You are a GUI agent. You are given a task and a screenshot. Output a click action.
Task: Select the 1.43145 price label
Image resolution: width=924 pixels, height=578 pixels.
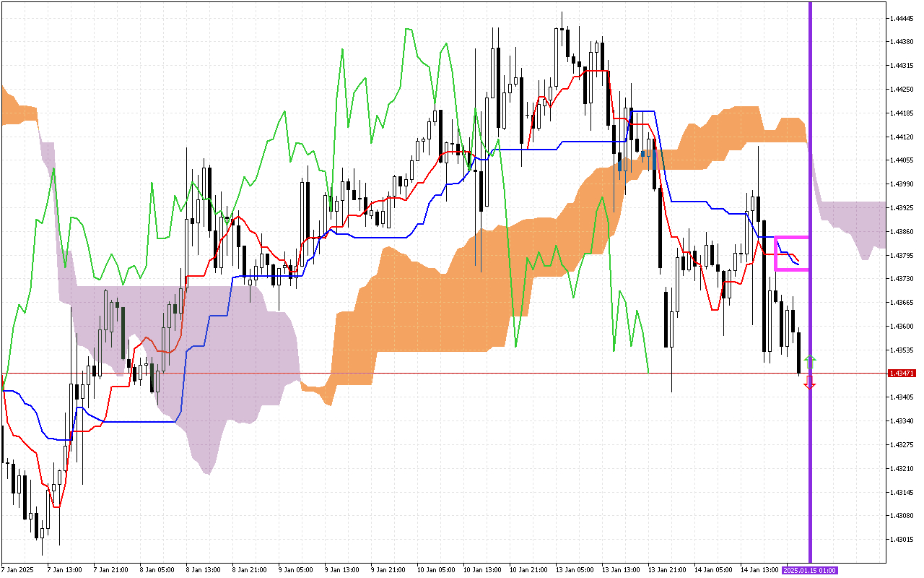coord(902,492)
